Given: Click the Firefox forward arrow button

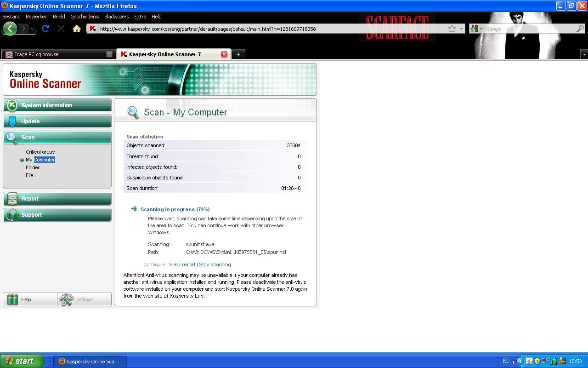Looking at the screenshot, I should click(x=23, y=29).
